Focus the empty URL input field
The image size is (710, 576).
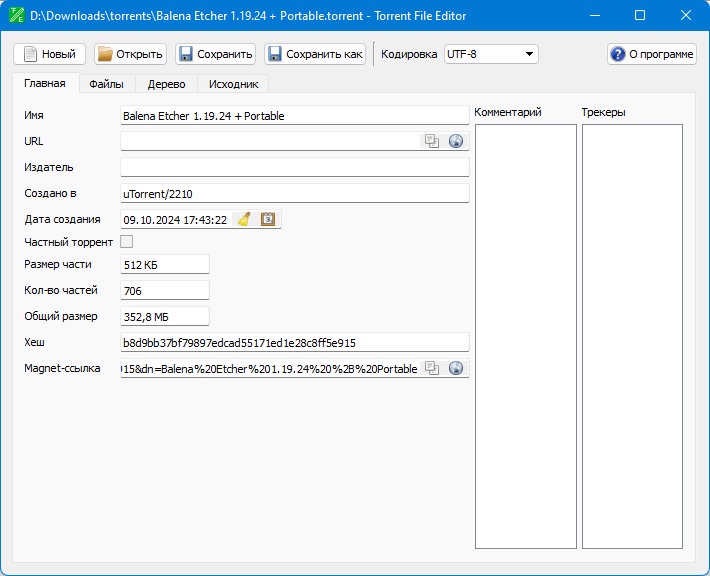[270, 141]
